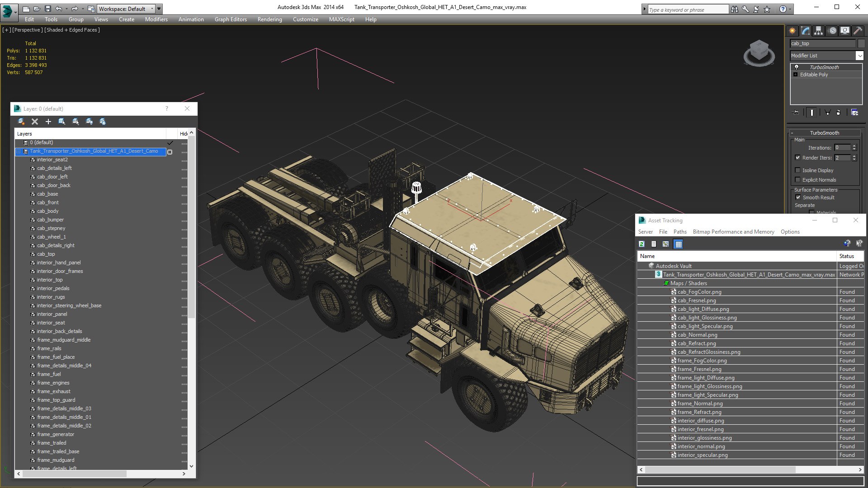Collapse the Tank_Transporter layer tree

click(19, 151)
